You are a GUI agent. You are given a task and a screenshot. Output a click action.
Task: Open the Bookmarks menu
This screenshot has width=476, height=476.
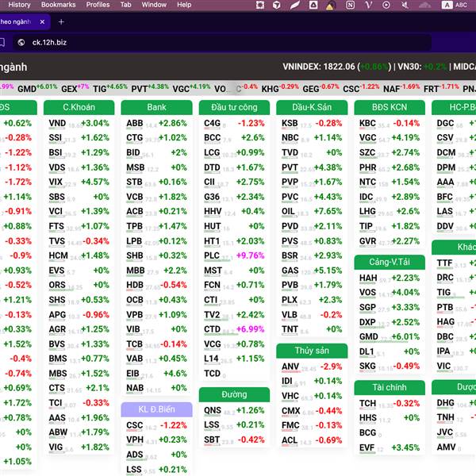click(58, 5)
